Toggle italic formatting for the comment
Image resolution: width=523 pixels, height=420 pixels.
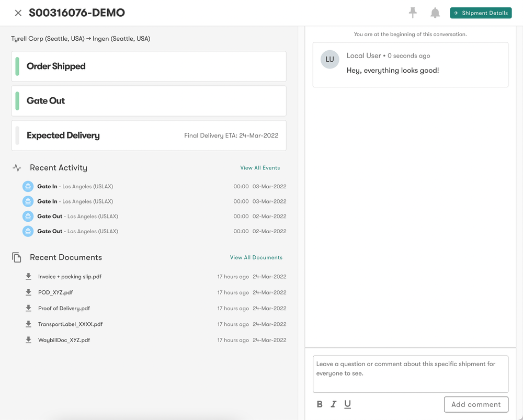pyautogui.click(x=334, y=404)
